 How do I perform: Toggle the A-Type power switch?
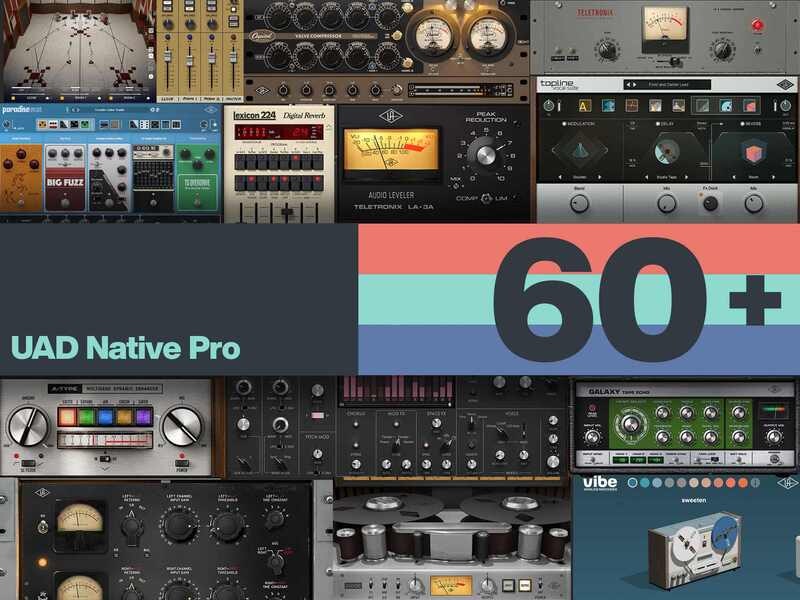pyautogui.click(x=182, y=463)
